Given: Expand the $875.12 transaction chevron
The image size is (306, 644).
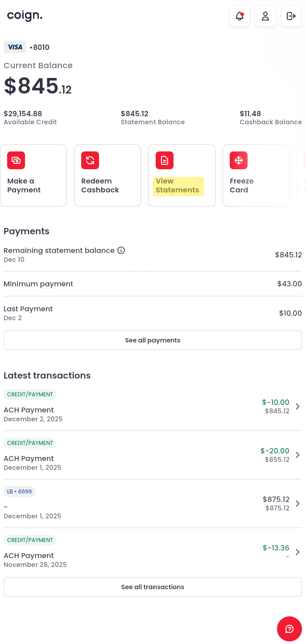Looking at the screenshot, I should [x=298, y=503].
